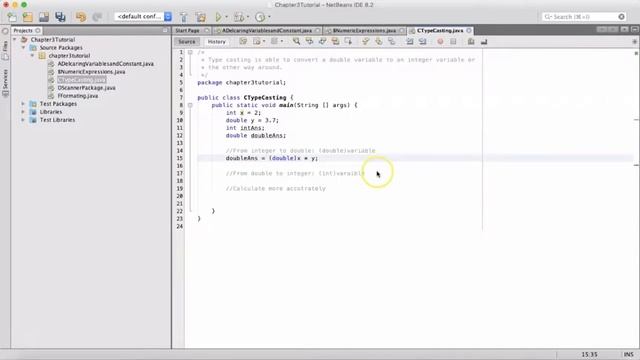Viewport: 640px width, 360px height.
Task: Close the BNumericExpressions.java tab
Action: point(402,31)
